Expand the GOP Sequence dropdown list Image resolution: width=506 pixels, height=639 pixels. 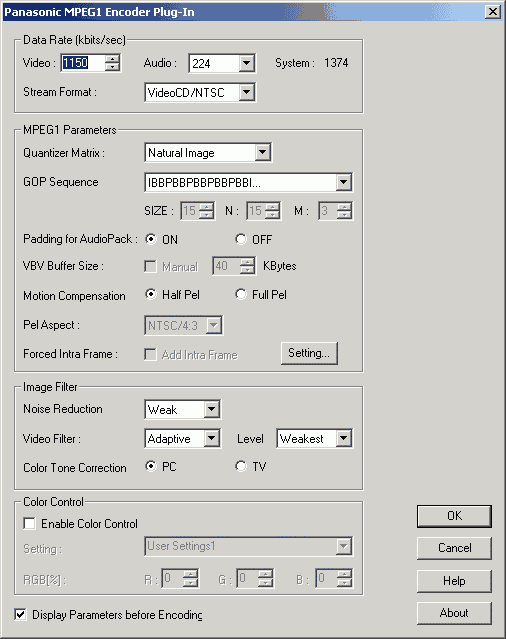coord(343,182)
